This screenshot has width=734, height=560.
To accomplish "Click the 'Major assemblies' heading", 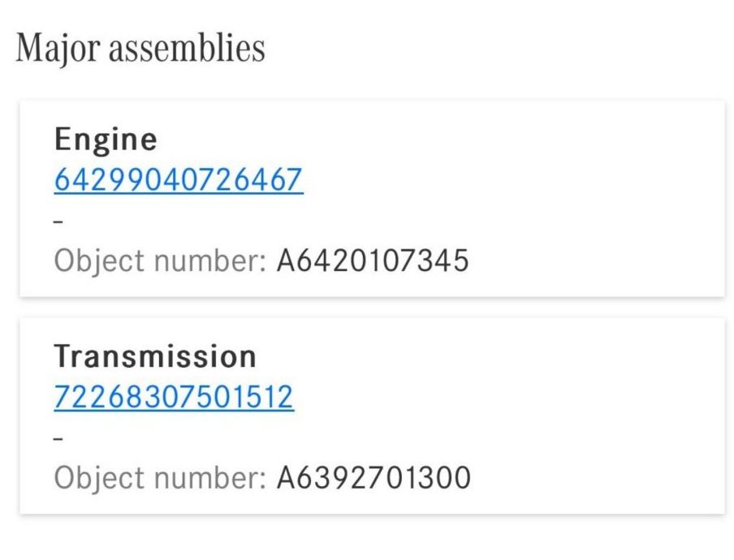I will point(140,49).
